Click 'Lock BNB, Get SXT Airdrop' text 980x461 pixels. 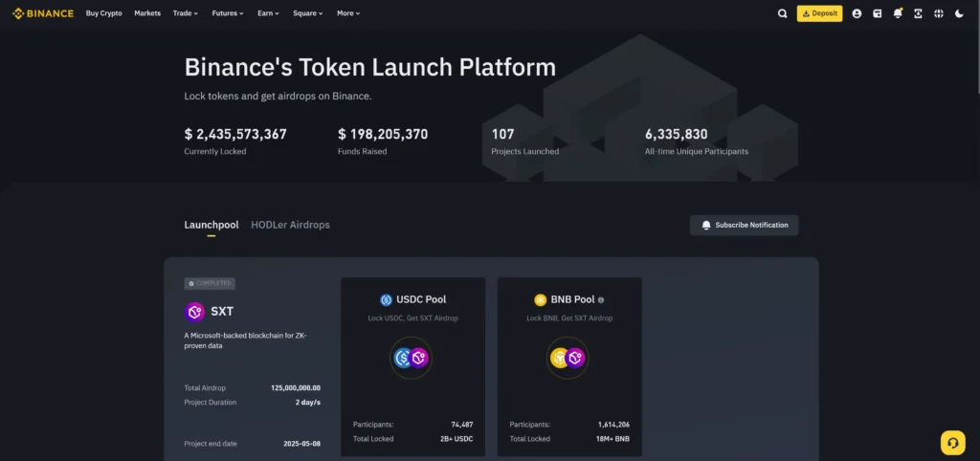tap(569, 318)
